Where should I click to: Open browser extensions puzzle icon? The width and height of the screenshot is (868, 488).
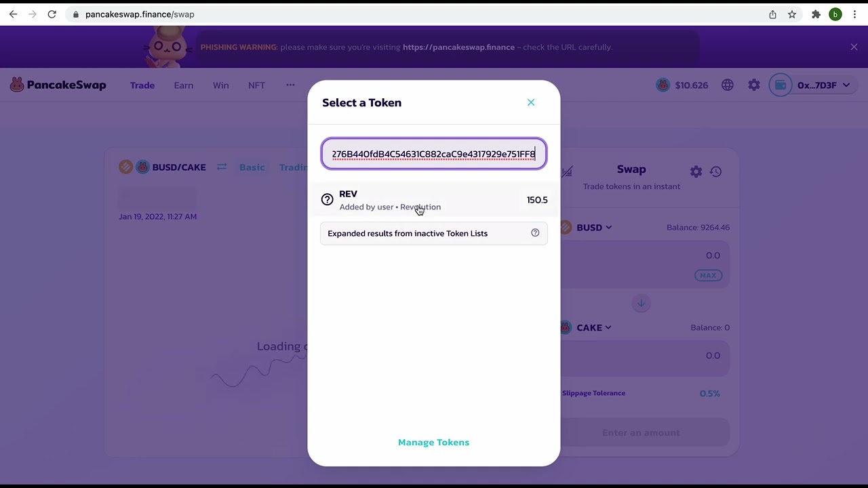coord(816,14)
